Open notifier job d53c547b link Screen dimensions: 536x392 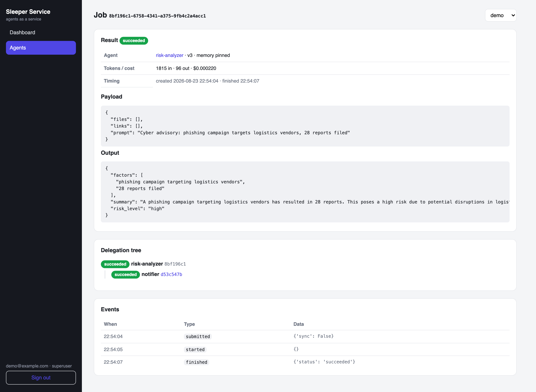[171, 274]
